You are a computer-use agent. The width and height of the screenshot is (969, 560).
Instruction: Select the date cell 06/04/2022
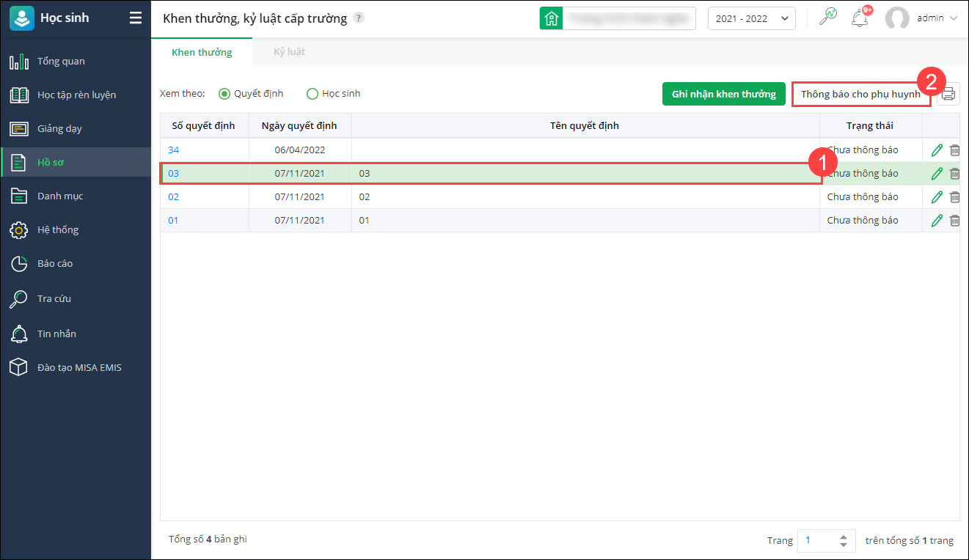pyautogui.click(x=299, y=150)
